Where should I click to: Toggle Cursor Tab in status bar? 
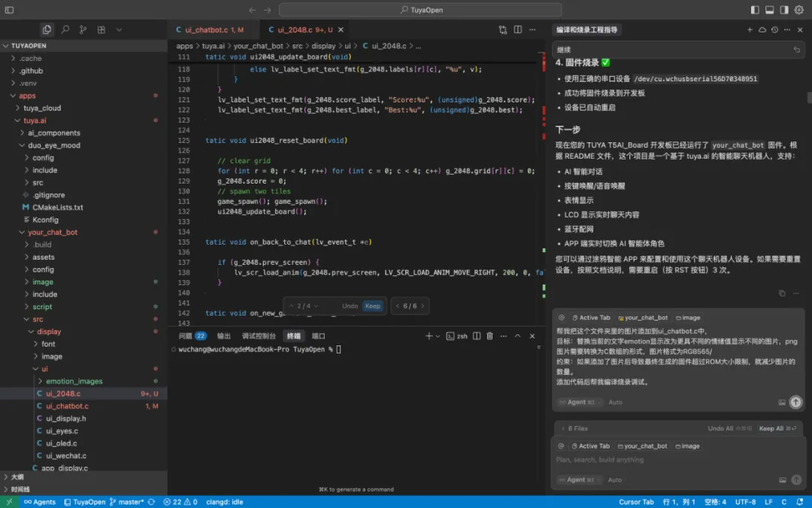636,502
